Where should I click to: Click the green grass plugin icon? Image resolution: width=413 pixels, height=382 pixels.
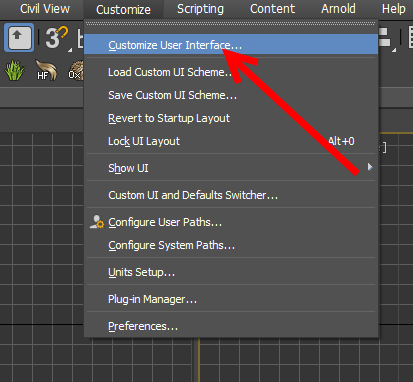pos(15,70)
